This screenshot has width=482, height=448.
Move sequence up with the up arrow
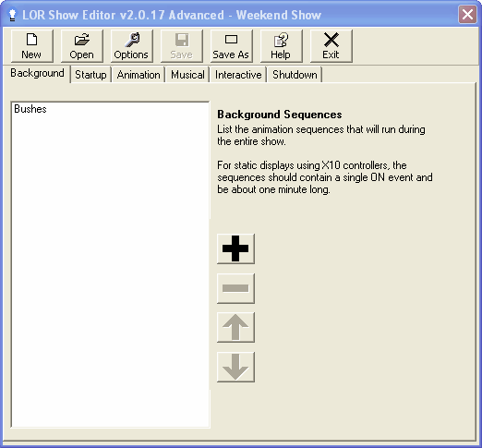click(235, 327)
